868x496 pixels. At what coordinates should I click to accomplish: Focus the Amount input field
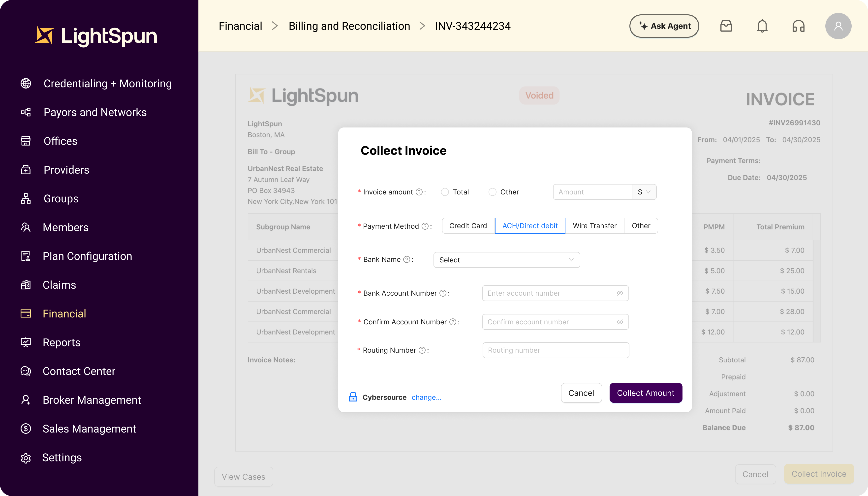coord(593,192)
